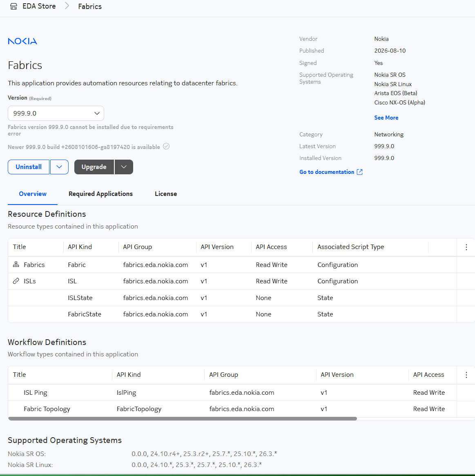Click the Nokia SR OS versions list

(x=204, y=454)
